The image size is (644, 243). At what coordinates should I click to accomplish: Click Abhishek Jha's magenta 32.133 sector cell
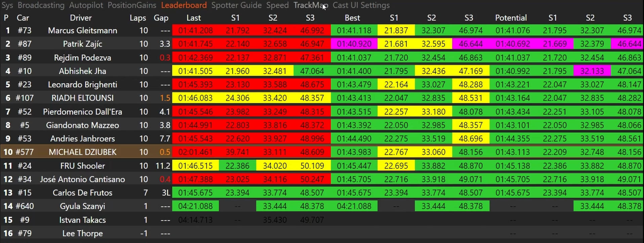click(x=592, y=71)
